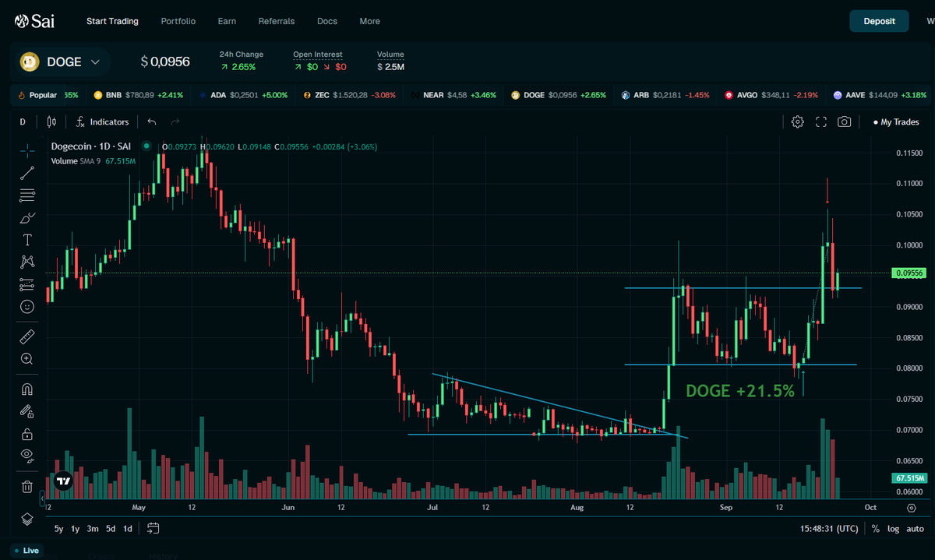Toggle hide all drawings eye icon
The image size is (935, 560).
point(27,456)
